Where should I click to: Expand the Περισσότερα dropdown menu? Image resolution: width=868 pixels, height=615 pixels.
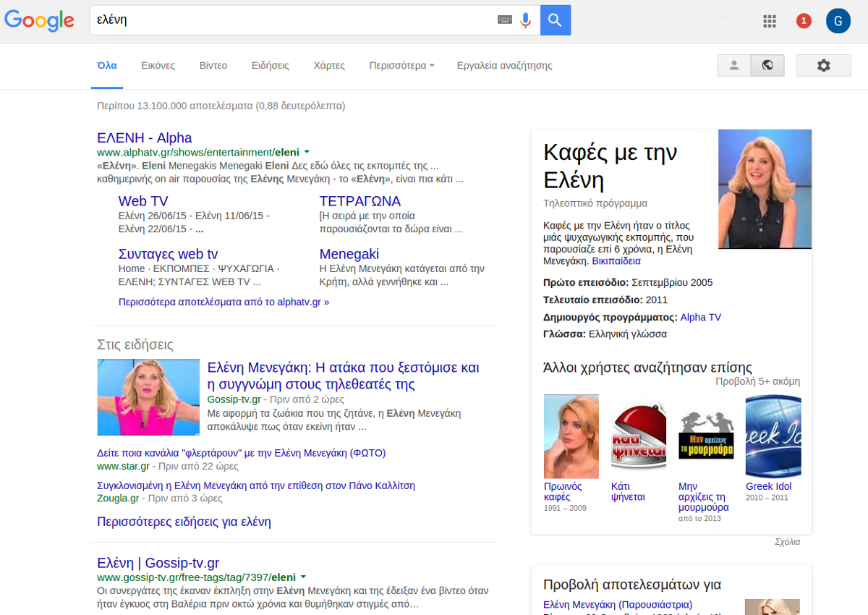[x=401, y=65]
